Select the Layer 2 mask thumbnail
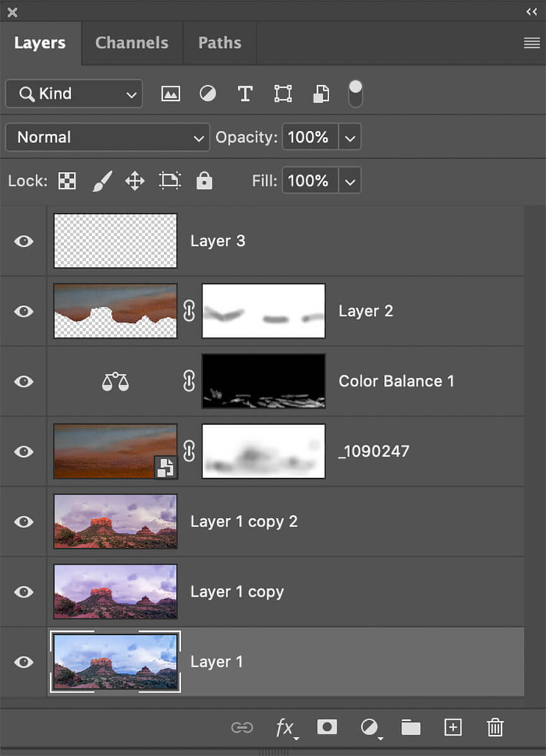Viewport: 546px width, 756px height. click(264, 311)
